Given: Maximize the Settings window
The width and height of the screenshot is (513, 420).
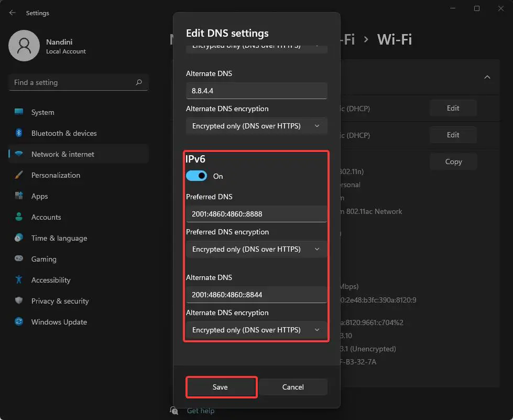Looking at the screenshot, I should point(477,8).
